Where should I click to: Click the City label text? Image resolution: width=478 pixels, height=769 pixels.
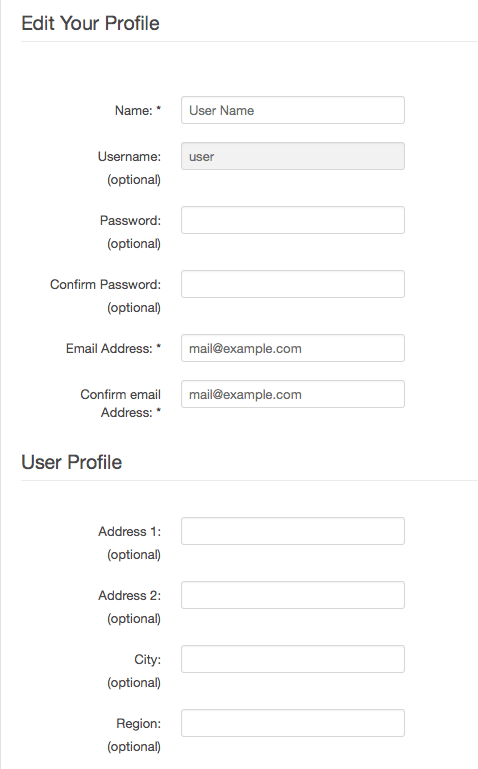coord(148,660)
